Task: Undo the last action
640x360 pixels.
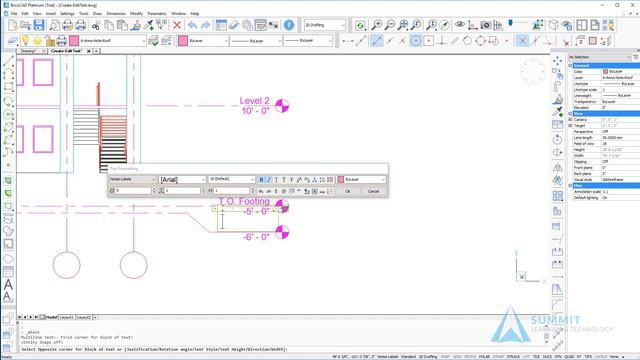Action: (192, 25)
